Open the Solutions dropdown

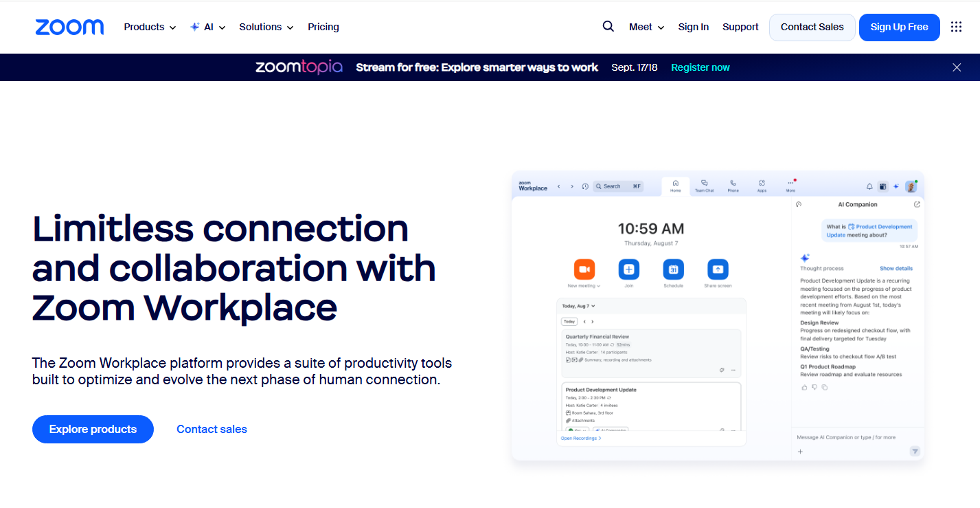(266, 27)
